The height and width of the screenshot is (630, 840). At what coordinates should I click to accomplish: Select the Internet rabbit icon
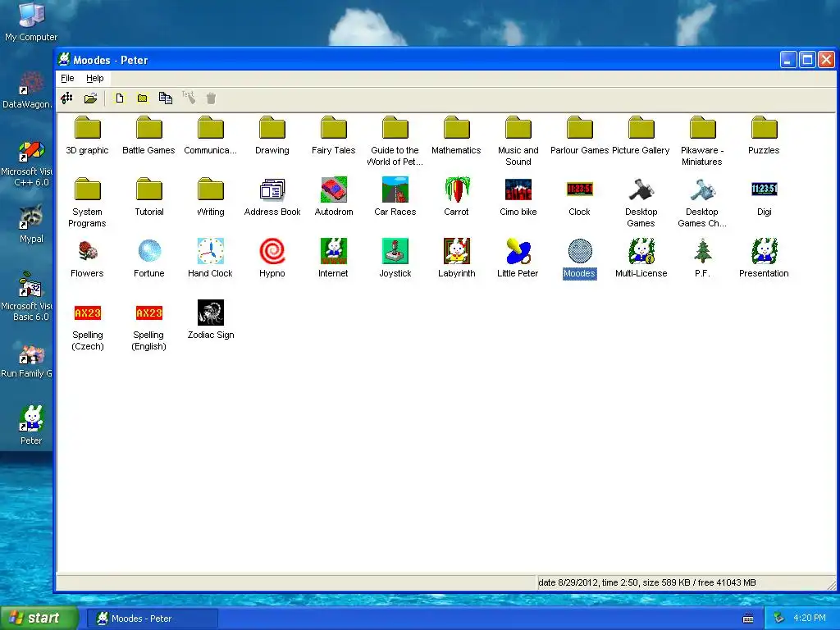click(x=334, y=251)
